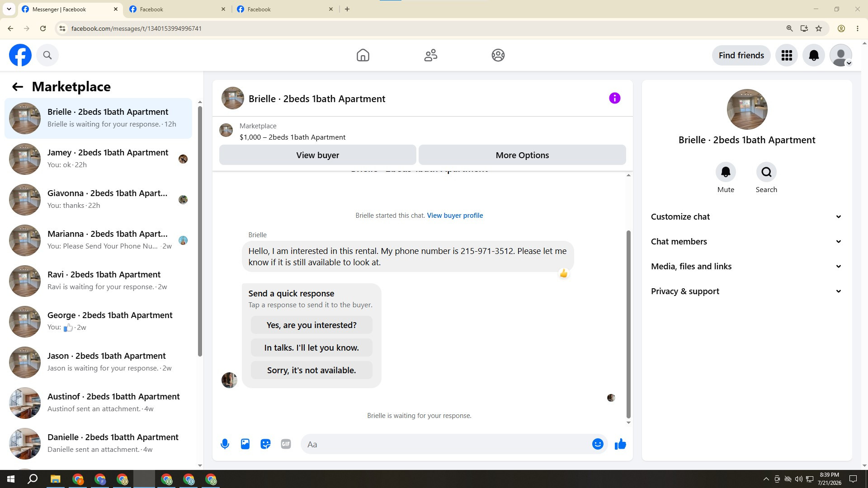This screenshot has width=868, height=488.
Task: Open the browser zoom indicator
Action: tap(789, 28)
